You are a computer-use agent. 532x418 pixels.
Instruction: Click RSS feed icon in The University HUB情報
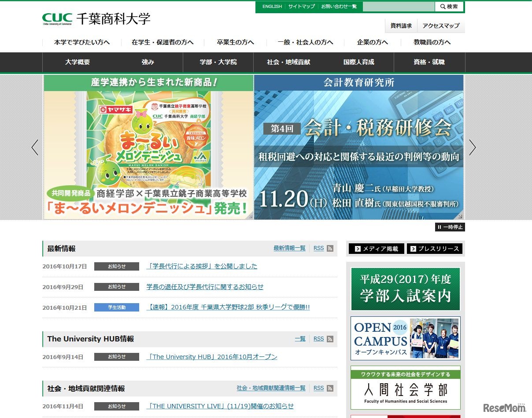330,339
